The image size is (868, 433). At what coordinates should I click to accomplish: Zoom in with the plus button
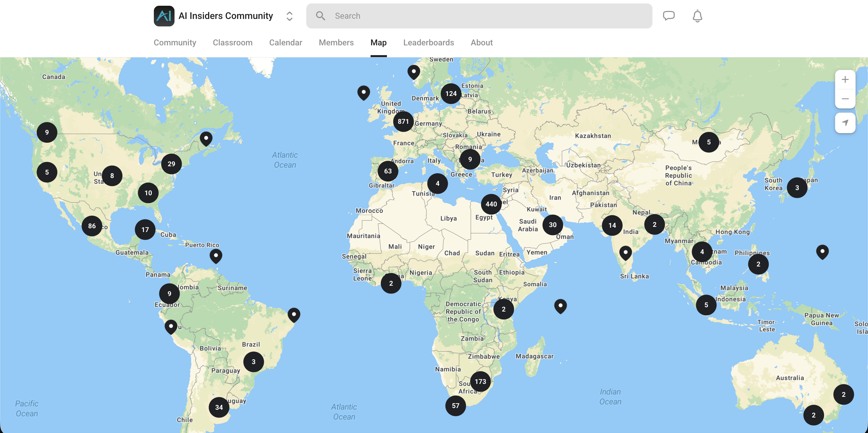coord(844,80)
